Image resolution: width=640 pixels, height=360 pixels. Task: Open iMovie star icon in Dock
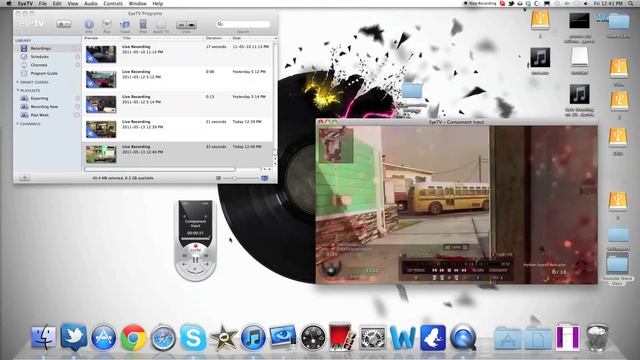(223, 338)
